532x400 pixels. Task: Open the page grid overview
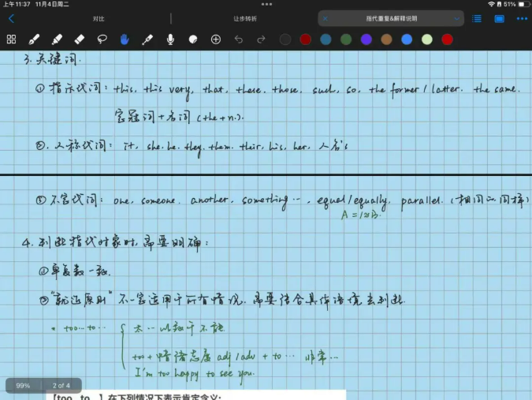pyautogui.click(x=11, y=39)
